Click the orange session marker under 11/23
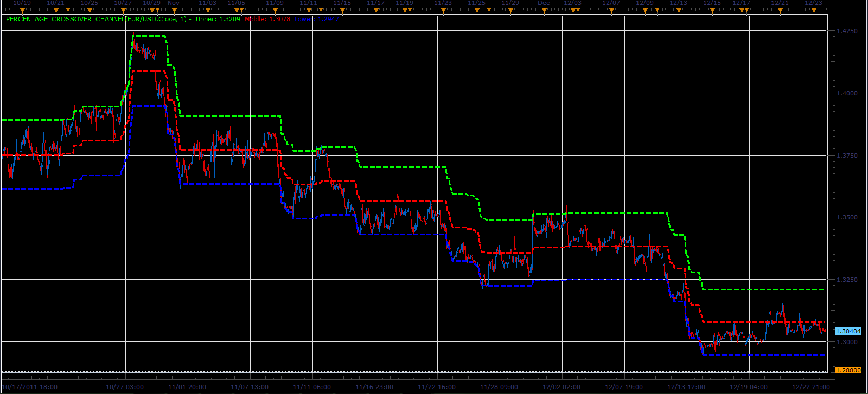The width and height of the screenshot is (868, 394). pos(443,11)
